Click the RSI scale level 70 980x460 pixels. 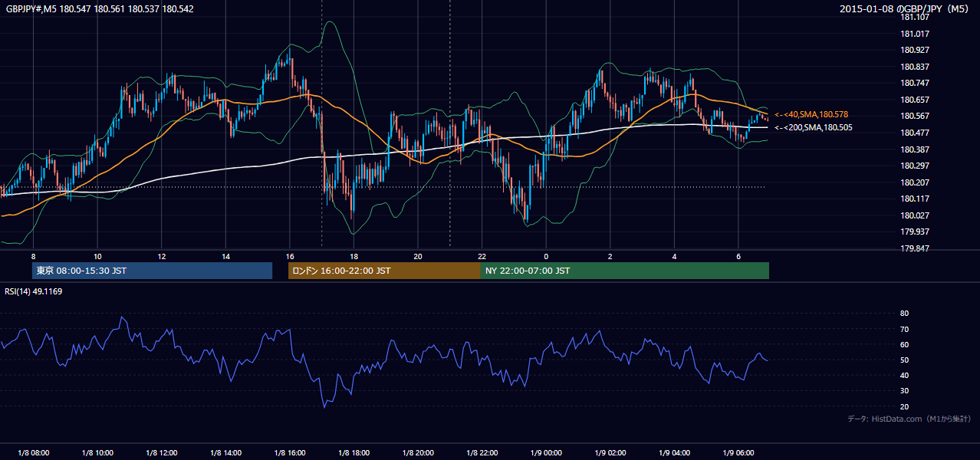pyautogui.click(x=904, y=329)
